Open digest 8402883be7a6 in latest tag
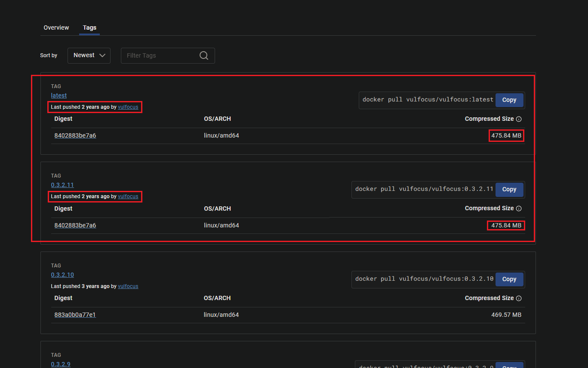Screen dimensions: 588x368 (75, 135)
